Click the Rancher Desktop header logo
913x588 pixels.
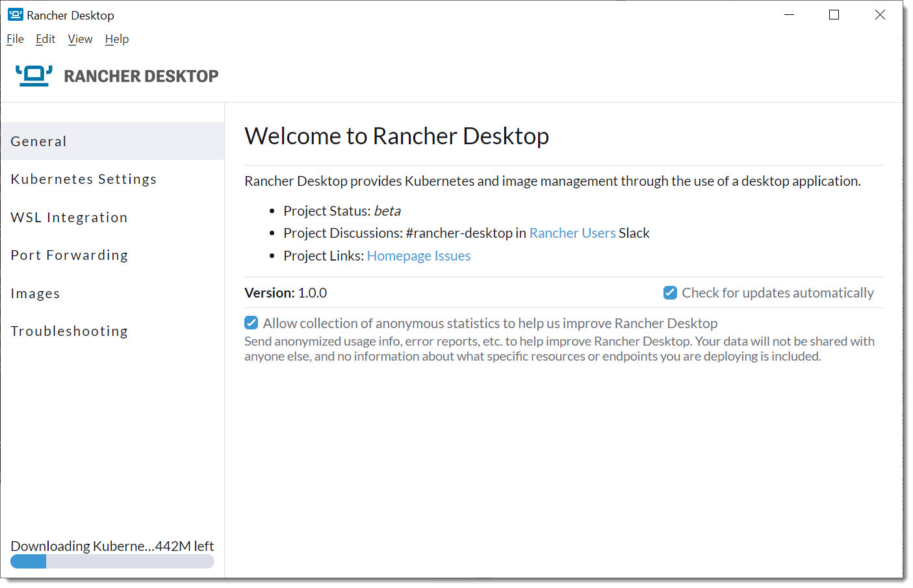click(x=34, y=76)
